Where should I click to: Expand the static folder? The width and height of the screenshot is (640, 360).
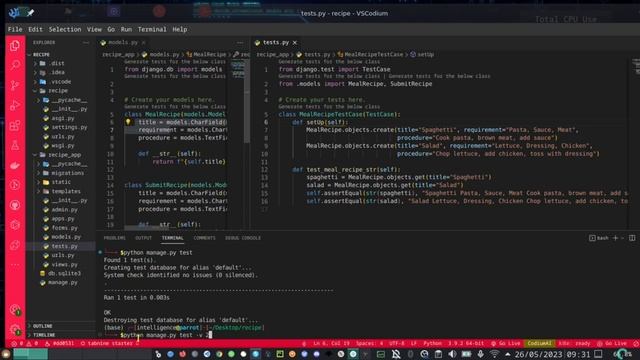[x=61, y=182]
